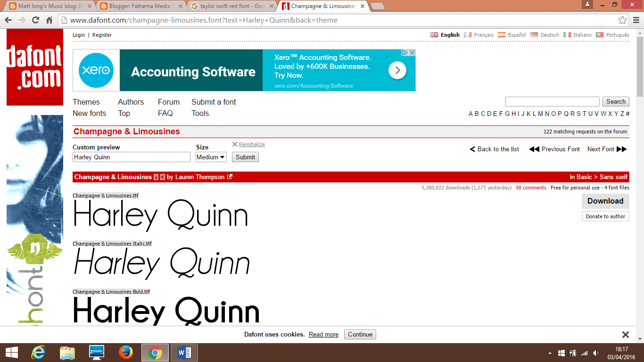
Task: Open the volume control in the system tray
Action: (596, 353)
